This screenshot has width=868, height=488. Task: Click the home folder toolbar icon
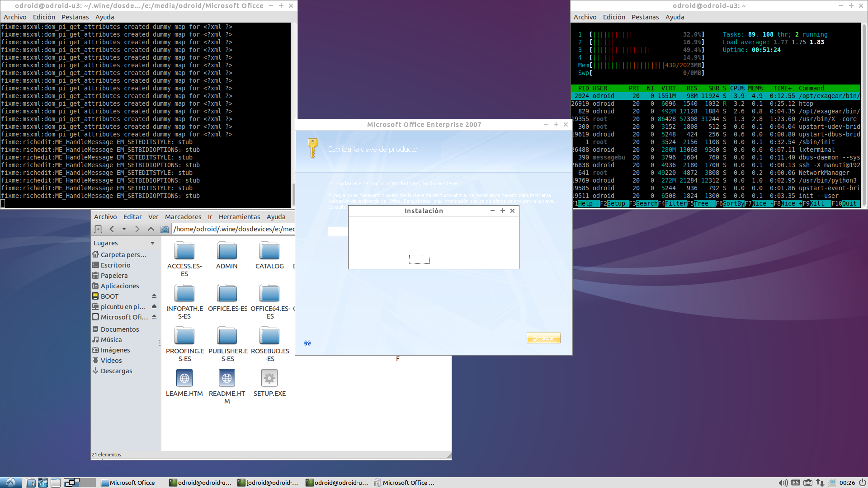[165, 230]
